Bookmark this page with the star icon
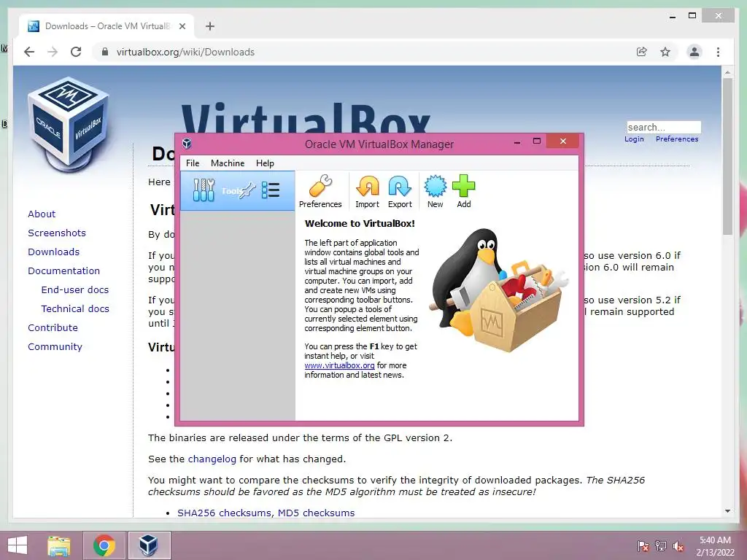 click(x=665, y=52)
